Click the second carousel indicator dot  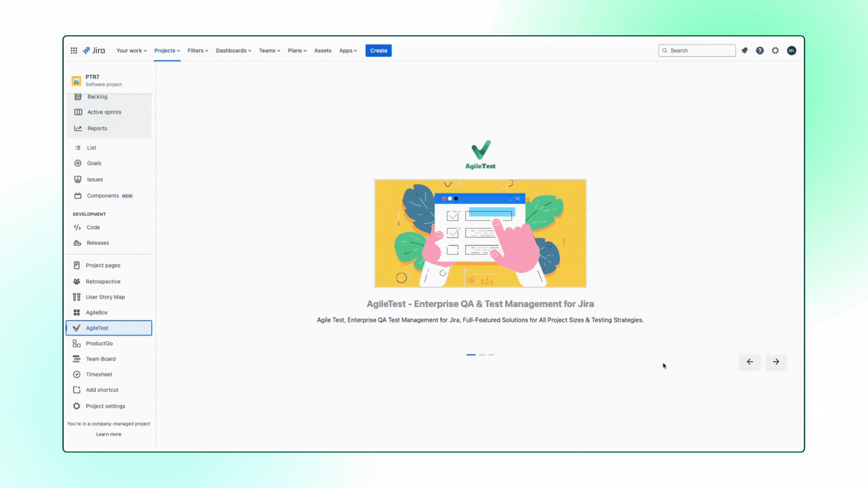481,355
